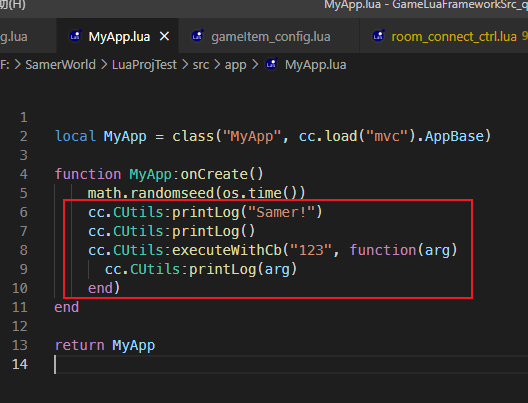528x403 pixels.
Task: Click the F: drive breadcrumb root
Action: pyautogui.click(x=5, y=64)
